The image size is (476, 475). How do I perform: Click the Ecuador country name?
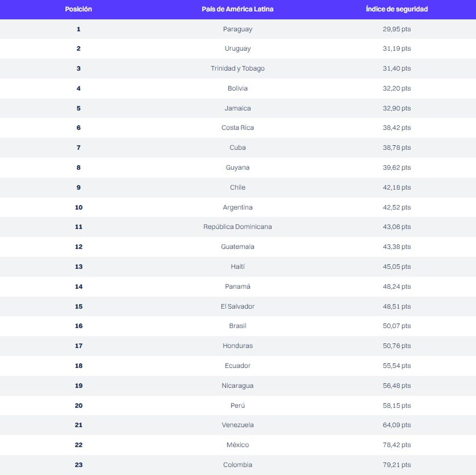[237, 365]
